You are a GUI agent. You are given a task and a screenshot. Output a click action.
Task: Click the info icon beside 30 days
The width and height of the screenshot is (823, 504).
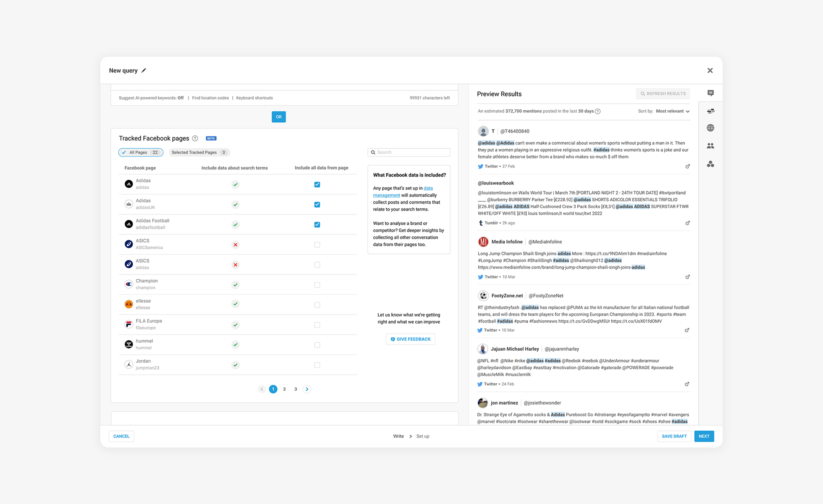[x=598, y=112]
